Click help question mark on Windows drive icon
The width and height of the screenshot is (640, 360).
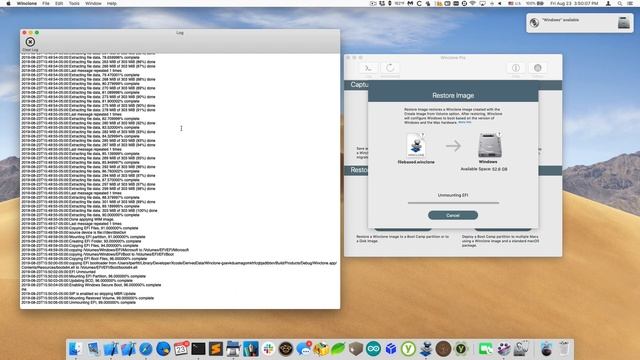tap(499, 134)
